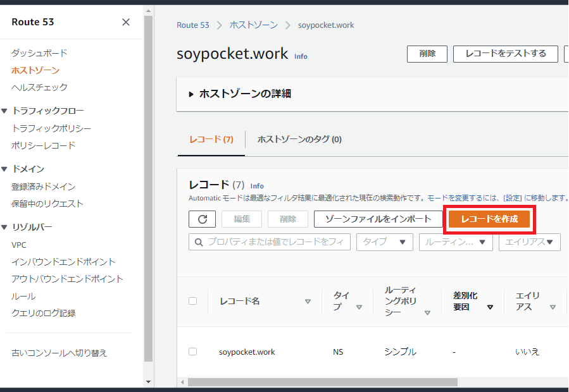Click the Info icon next to レコード (7) heading
This screenshot has height=392, width=569.
click(x=257, y=186)
